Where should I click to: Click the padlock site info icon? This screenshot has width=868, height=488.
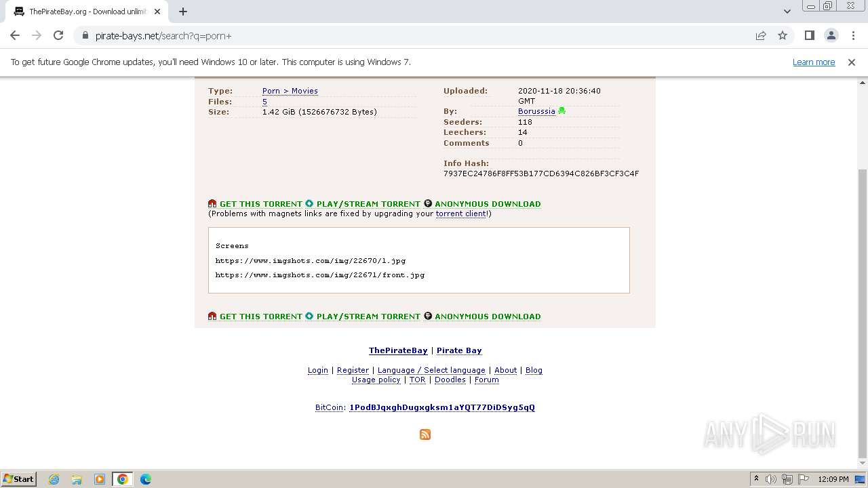pyautogui.click(x=85, y=35)
